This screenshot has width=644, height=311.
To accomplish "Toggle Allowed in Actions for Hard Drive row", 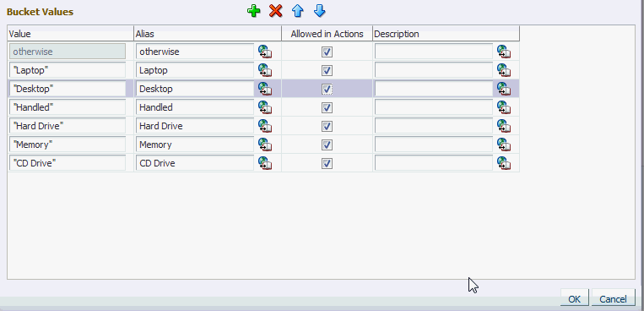I will pyautogui.click(x=327, y=126).
